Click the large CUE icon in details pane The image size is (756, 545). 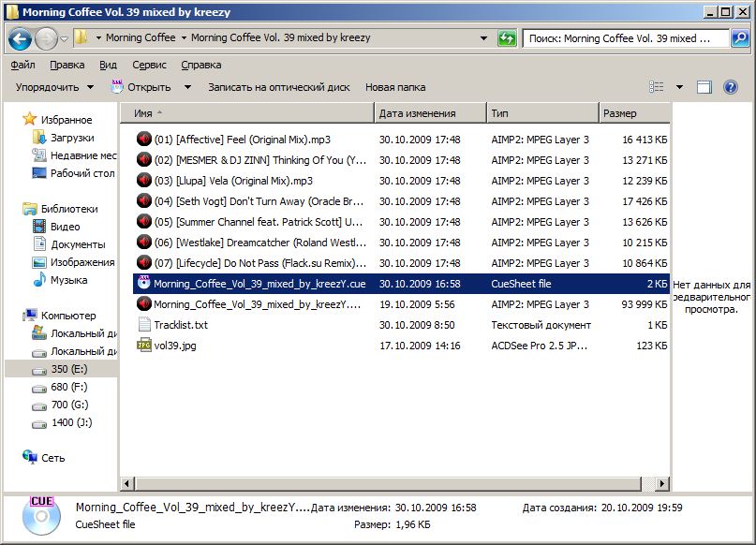(41, 515)
